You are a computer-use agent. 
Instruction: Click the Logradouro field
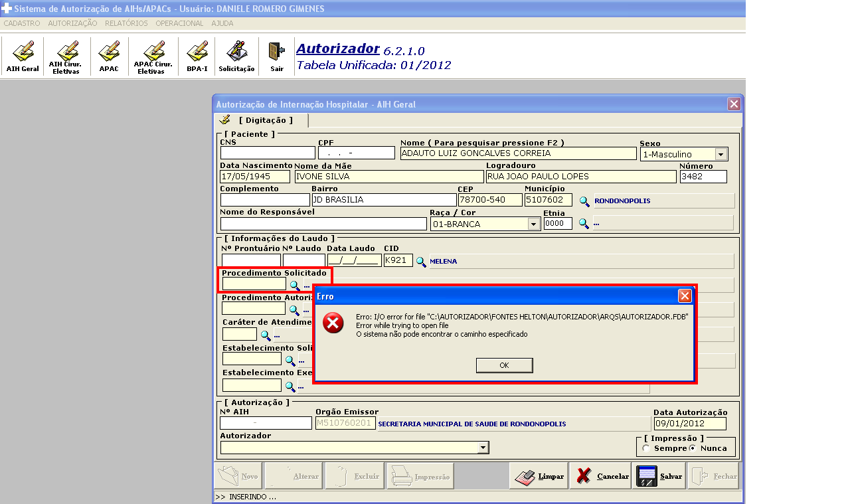(x=581, y=177)
